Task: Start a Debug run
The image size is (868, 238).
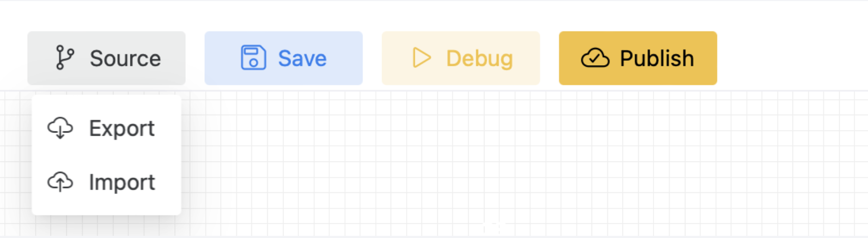Action: click(461, 58)
